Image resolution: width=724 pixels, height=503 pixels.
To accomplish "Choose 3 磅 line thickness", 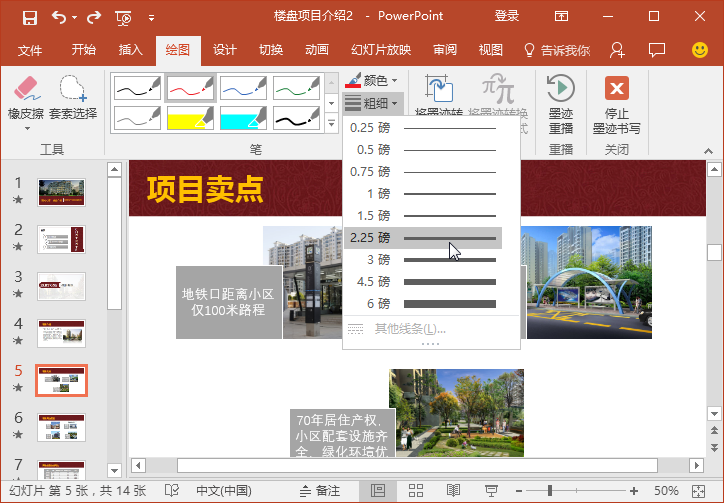I will (x=423, y=260).
